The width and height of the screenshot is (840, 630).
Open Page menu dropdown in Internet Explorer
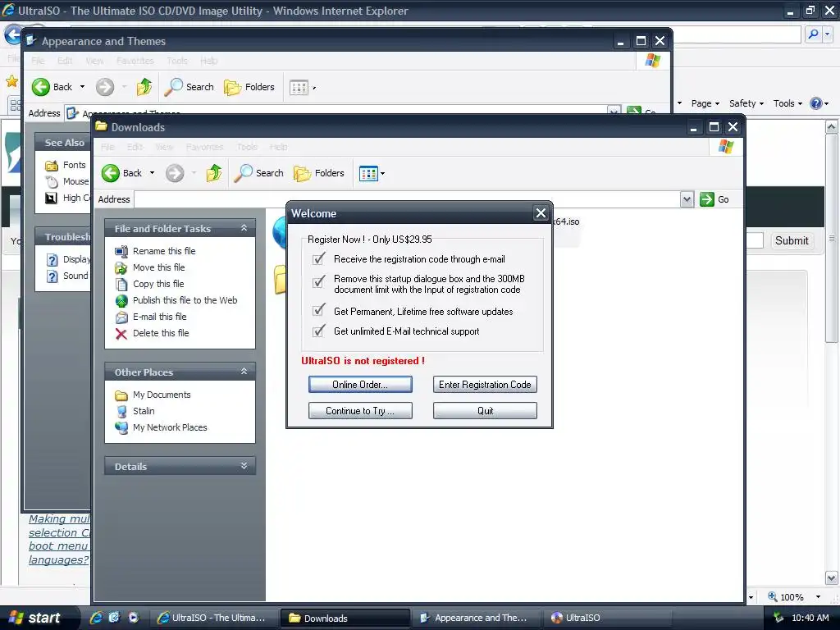705,103
